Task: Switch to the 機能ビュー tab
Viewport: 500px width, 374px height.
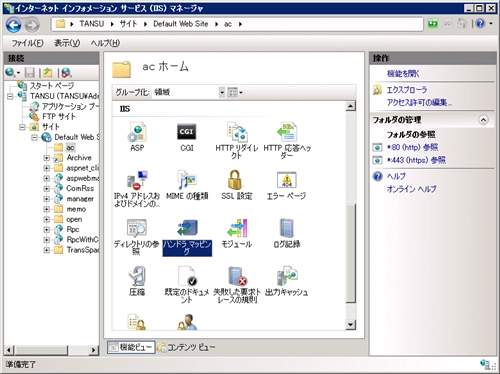Action: 131,347
